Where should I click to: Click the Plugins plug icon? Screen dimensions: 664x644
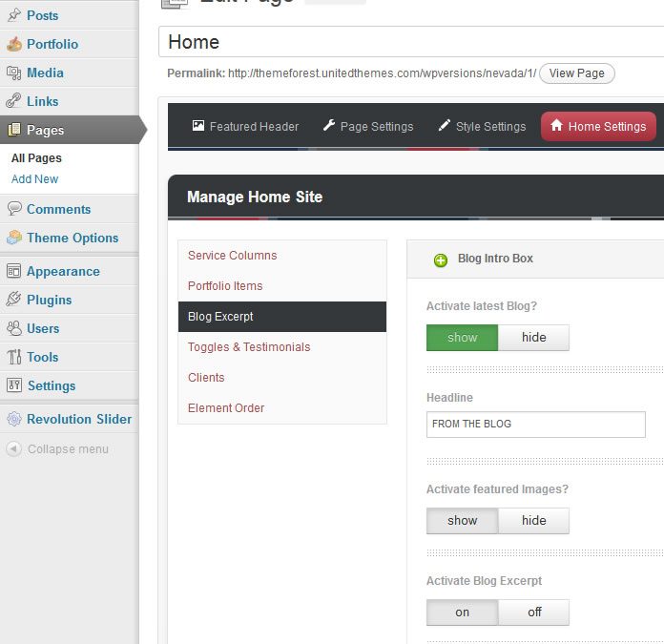click(14, 300)
